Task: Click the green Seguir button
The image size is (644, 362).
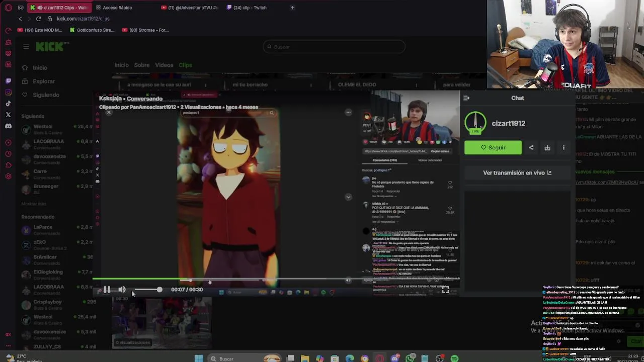Action: [493, 147]
